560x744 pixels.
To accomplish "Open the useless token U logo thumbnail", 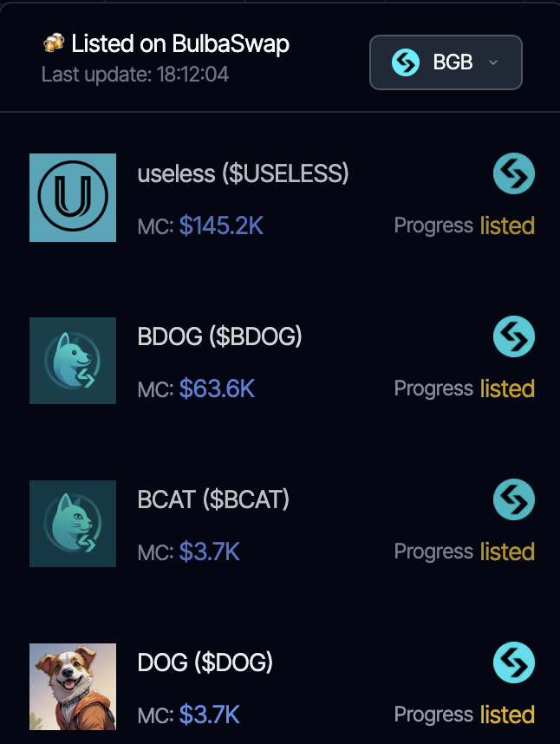I will tap(73, 198).
